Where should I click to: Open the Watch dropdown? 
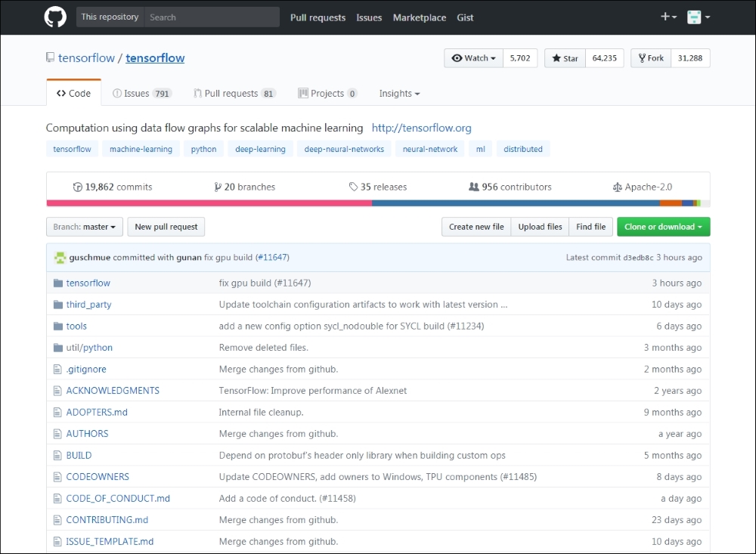point(473,58)
